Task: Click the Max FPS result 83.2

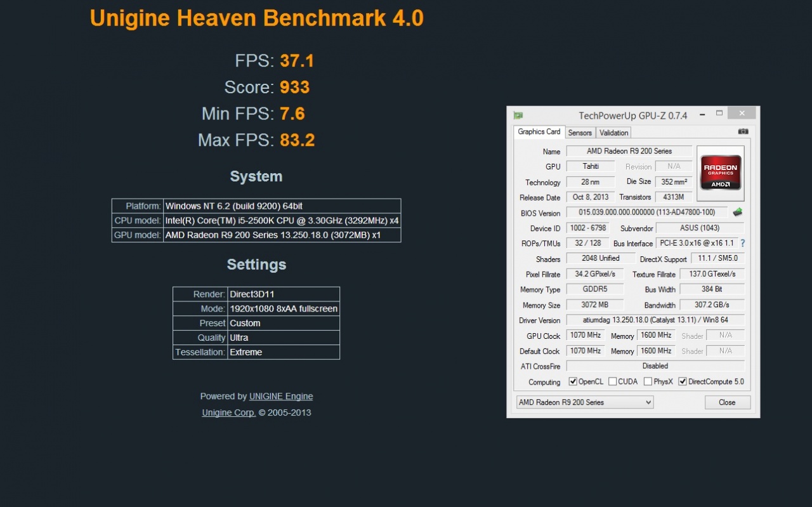Action: point(298,140)
